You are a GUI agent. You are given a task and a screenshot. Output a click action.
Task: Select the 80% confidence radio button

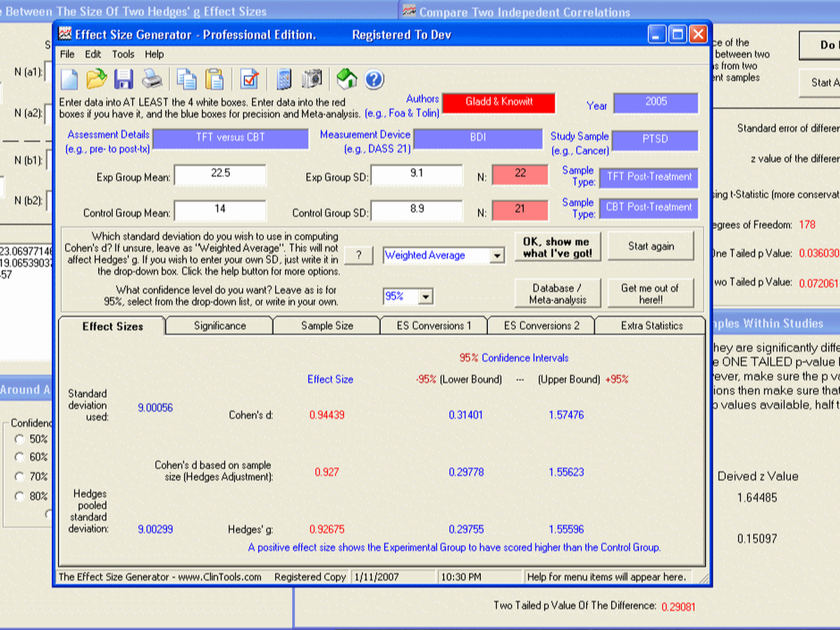(x=20, y=496)
